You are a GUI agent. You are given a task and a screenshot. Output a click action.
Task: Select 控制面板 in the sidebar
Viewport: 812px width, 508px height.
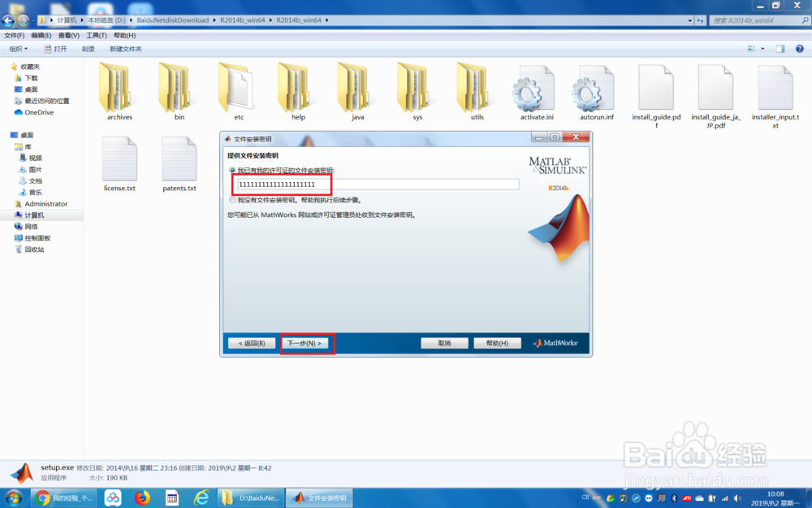[x=32, y=238]
